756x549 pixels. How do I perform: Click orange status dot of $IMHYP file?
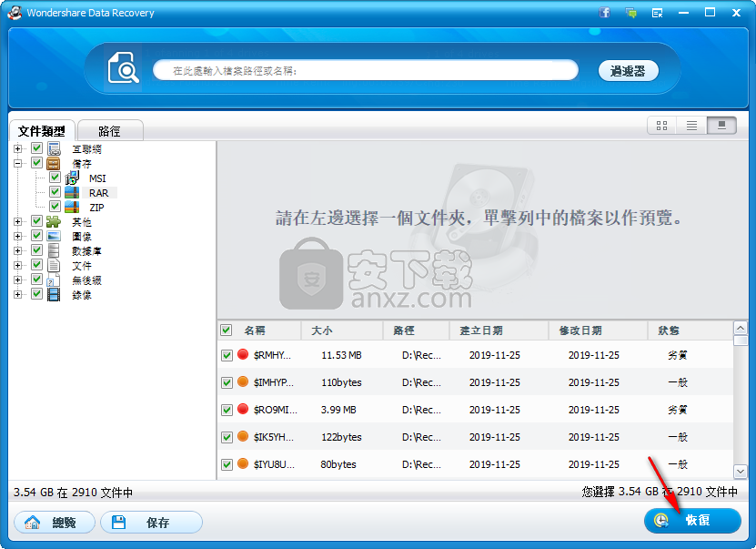tap(243, 381)
